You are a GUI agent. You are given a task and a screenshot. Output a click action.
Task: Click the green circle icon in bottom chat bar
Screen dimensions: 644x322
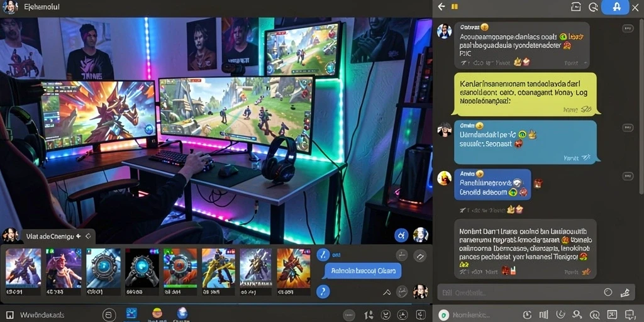443,315
